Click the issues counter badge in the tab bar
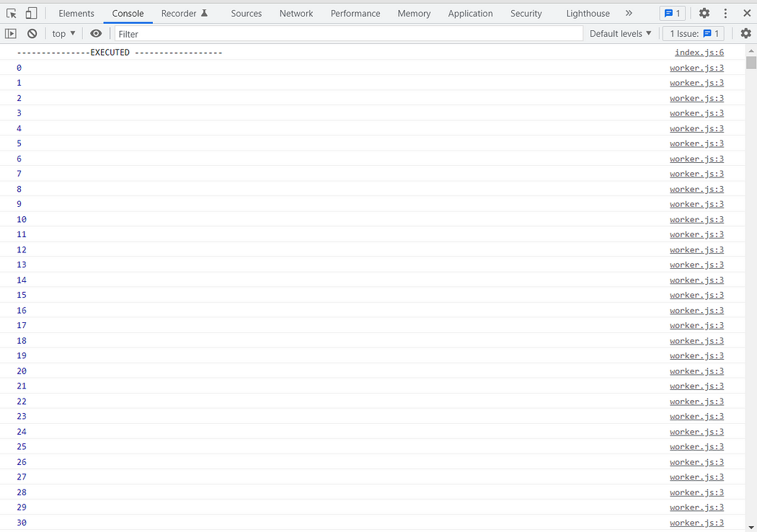The height and width of the screenshot is (532, 757). point(672,14)
